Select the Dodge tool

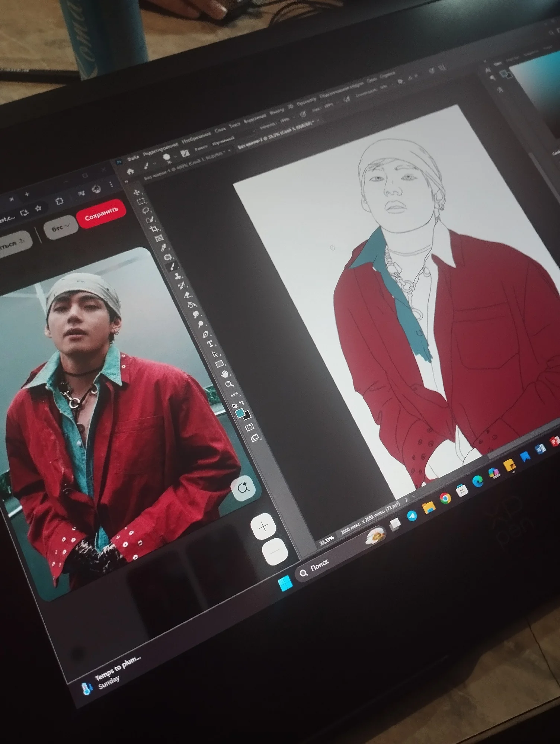click(x=201, y=324)
